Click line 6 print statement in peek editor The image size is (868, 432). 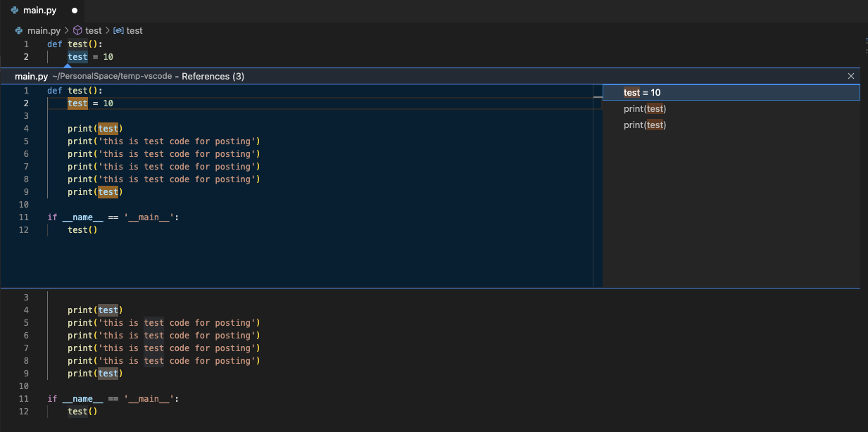pos(164,154)
